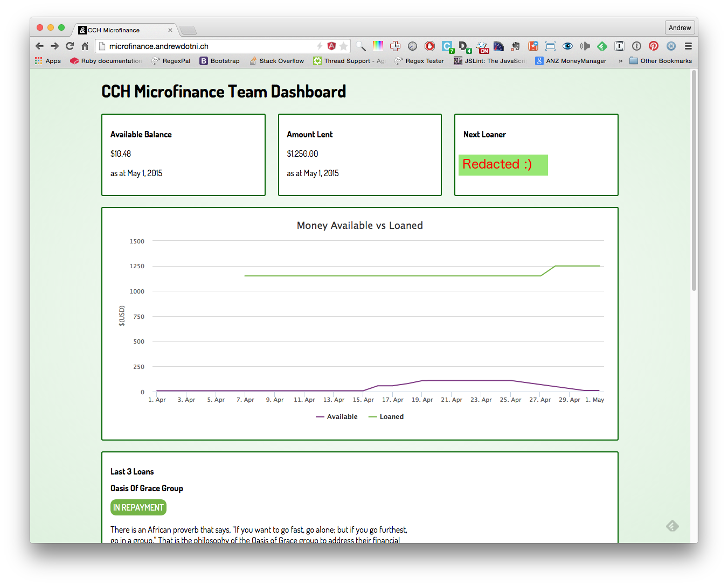Open the Thread Support bookmark

[349, 61]
